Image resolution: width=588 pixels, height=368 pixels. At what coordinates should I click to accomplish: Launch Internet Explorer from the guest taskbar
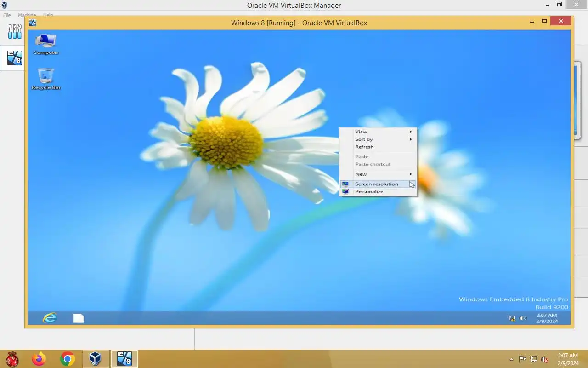point(50,318)
